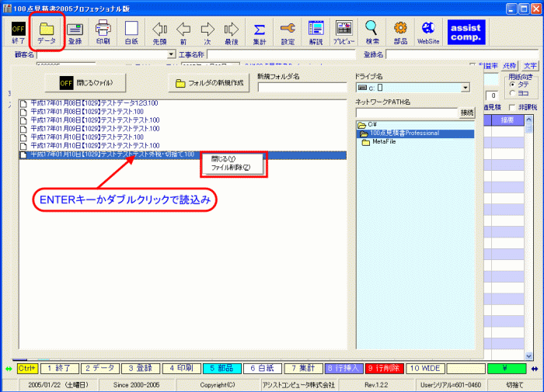Click the 10 WIDE function key
The height and width of the screenshot is (392, 544).
click(x=425, y=369)
